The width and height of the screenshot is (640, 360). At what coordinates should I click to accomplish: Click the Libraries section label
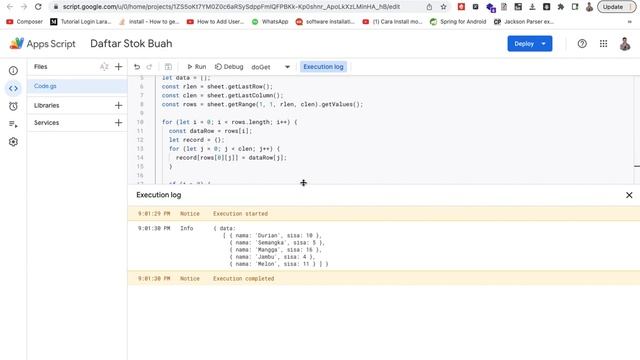[x=47, y=105]
